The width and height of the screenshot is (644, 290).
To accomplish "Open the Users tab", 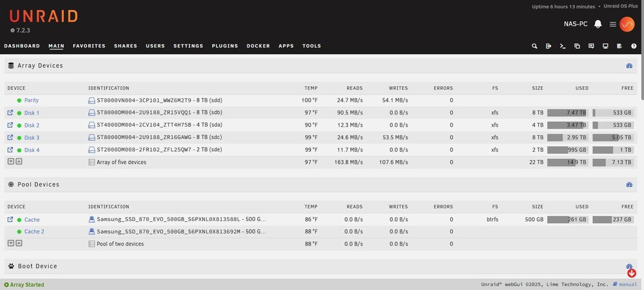I will click(x=155, y=46).
